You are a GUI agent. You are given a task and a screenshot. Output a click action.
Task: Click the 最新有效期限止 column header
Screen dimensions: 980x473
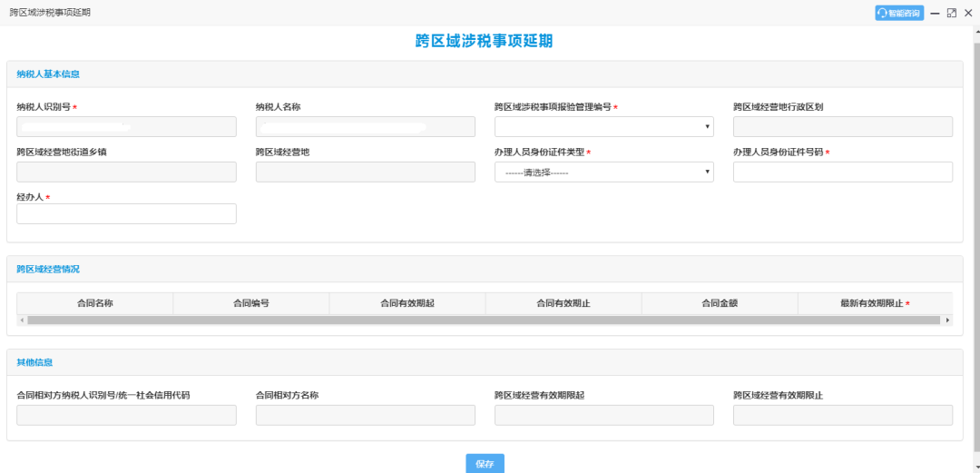875,303
